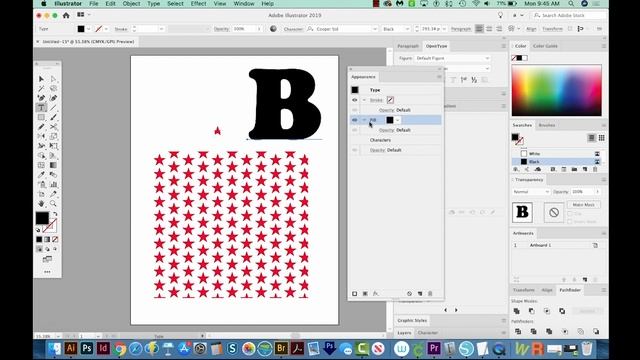Delete selected item in Appearance panel
Viewport: 640px width, 360px height.
(430, 293)
